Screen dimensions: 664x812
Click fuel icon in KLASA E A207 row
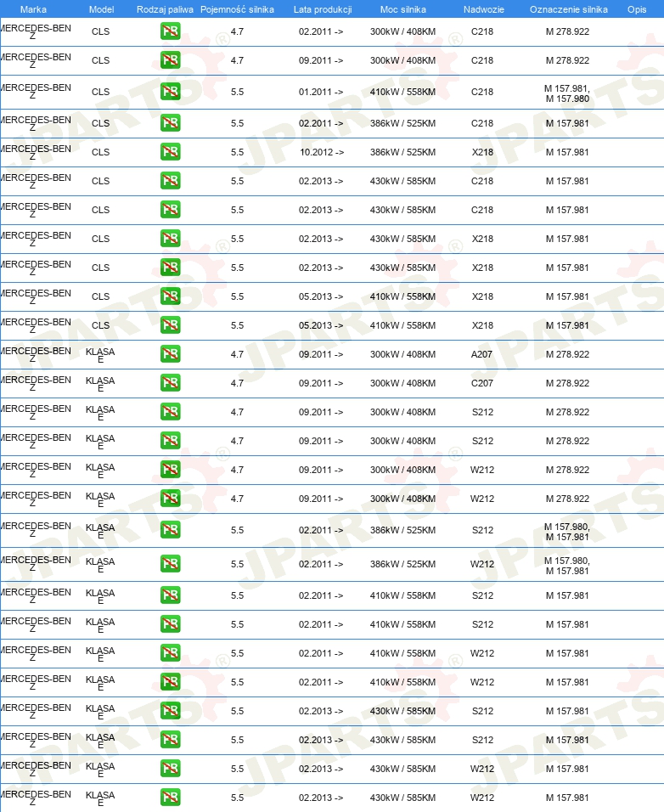click(x=171, y=354)
